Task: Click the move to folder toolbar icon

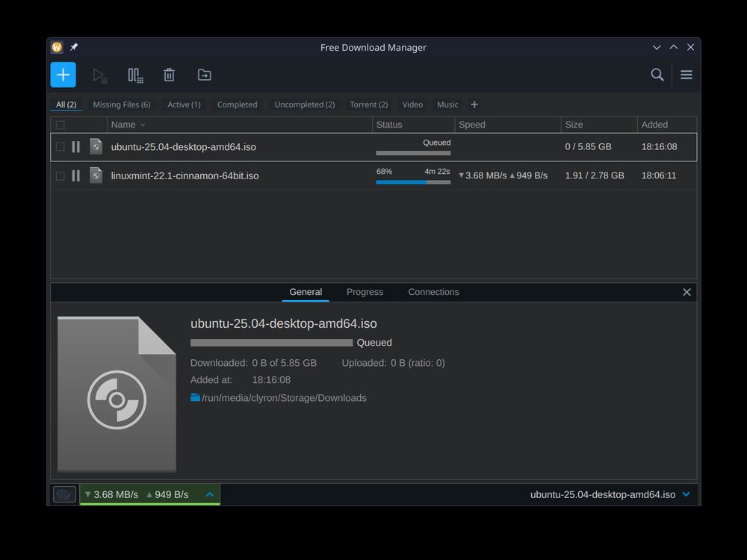Action: (205, 75)
